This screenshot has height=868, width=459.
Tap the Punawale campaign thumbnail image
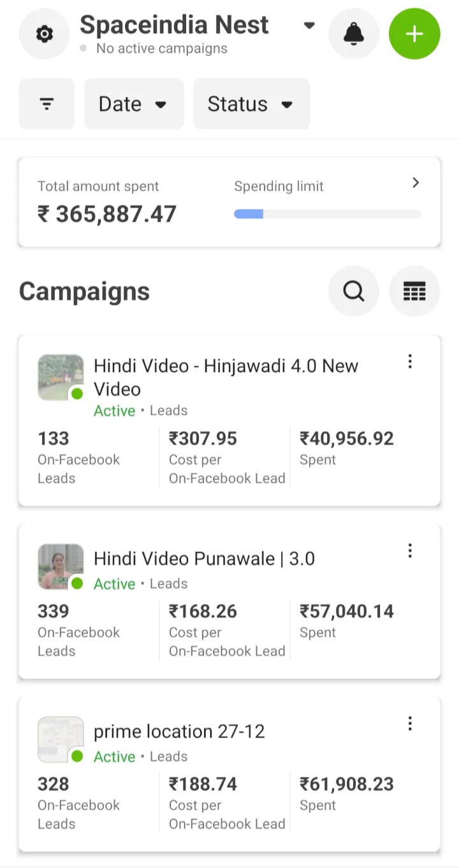pos(60,566)
